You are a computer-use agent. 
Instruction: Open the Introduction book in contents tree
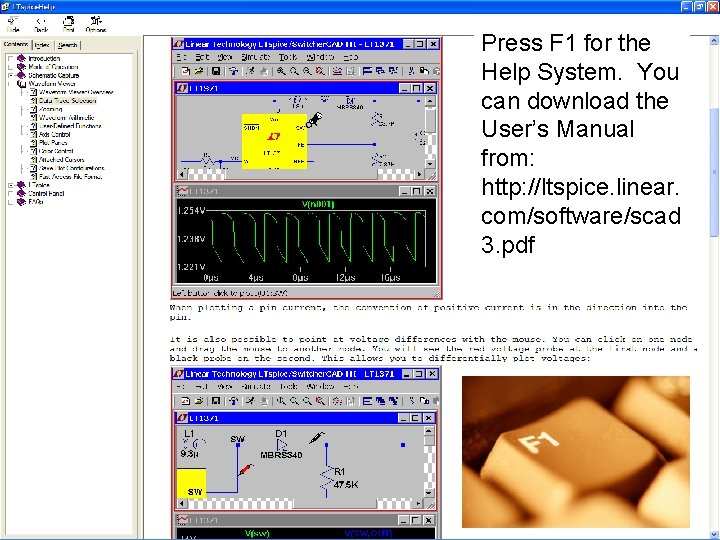point(44,58)
